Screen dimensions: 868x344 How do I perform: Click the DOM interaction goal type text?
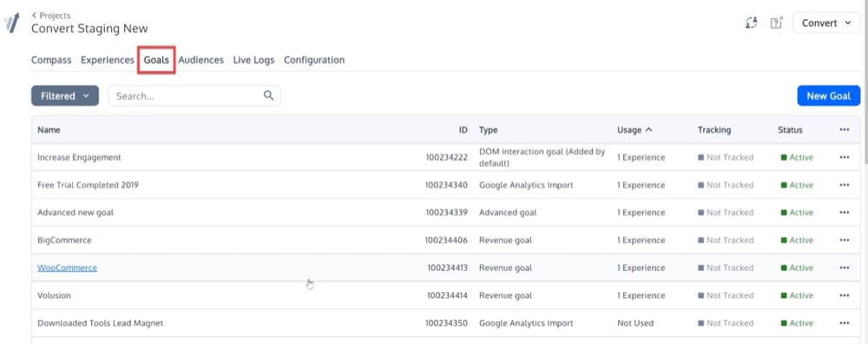pos(542,157)
